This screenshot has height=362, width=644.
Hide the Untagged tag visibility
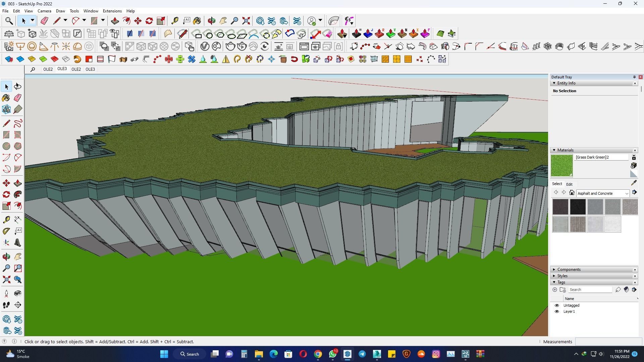557,305
